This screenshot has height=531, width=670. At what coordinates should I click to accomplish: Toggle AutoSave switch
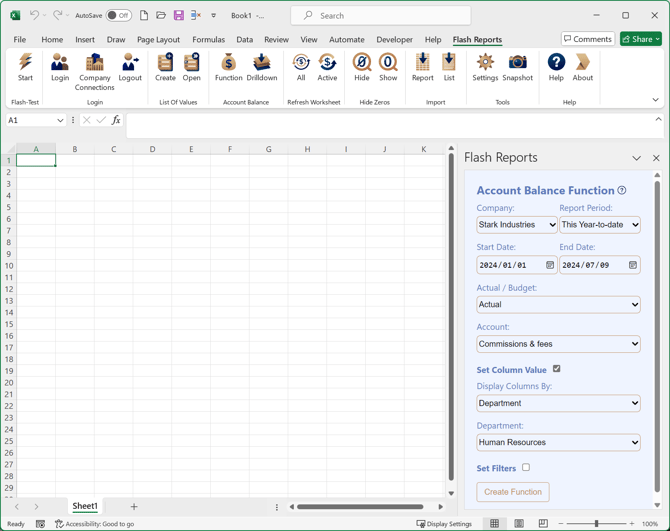(x=118, y=15)
